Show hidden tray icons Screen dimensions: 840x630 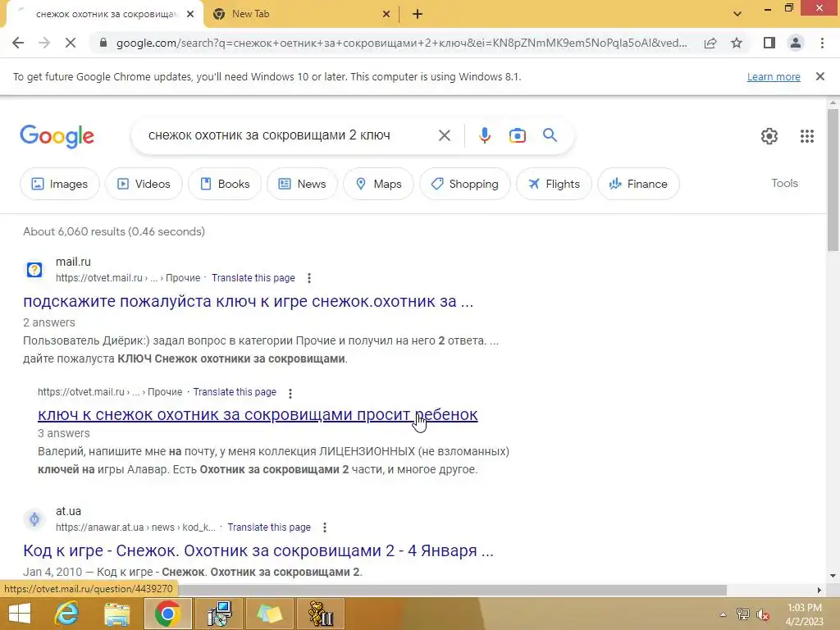(723, 614)
